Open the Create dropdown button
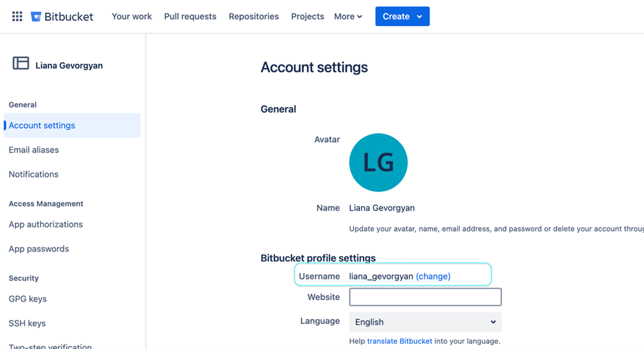 point(403,16)
